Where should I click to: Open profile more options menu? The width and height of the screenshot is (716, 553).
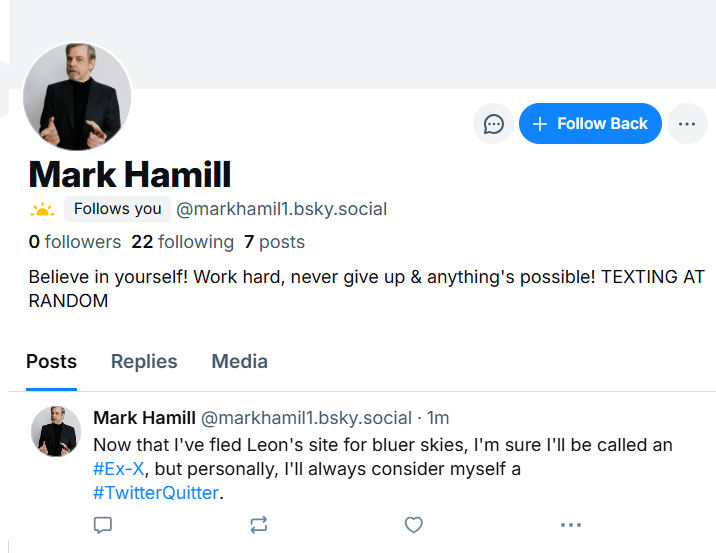(687, 124)
